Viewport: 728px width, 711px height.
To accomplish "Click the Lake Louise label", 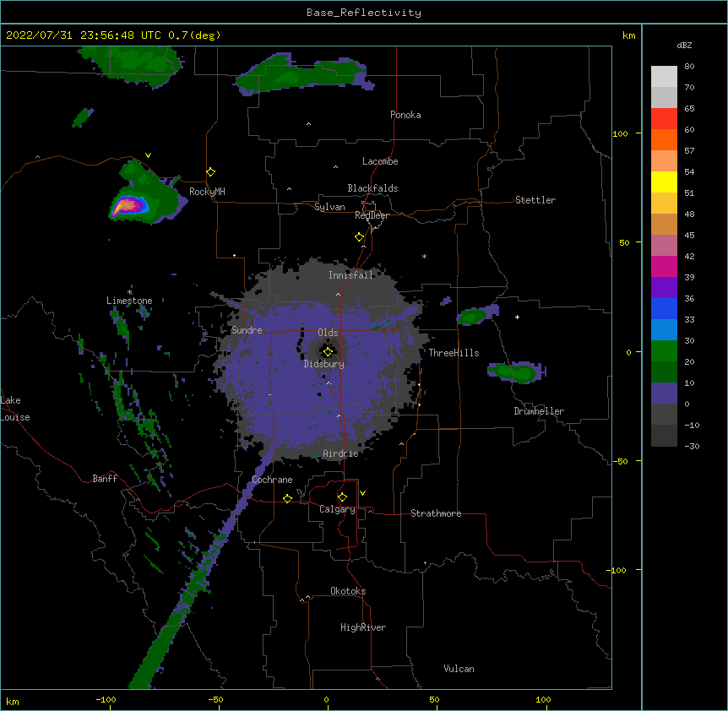I will pos(15,409).
